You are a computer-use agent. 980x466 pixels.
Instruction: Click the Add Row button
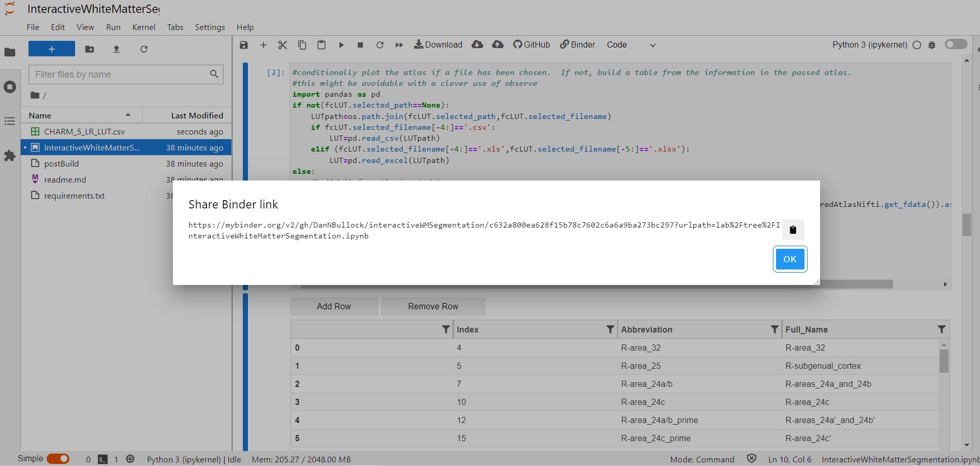coord(334,306)
